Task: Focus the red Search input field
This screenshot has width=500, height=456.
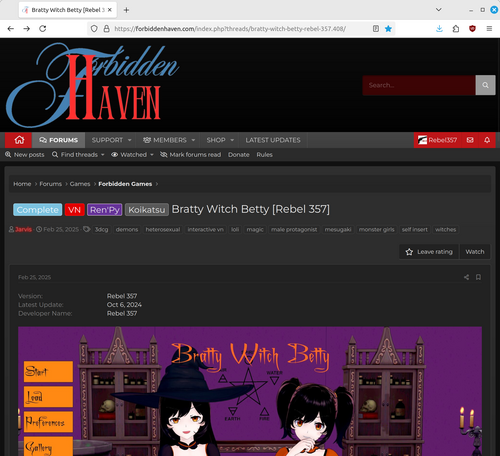Action: coord(419,85)
